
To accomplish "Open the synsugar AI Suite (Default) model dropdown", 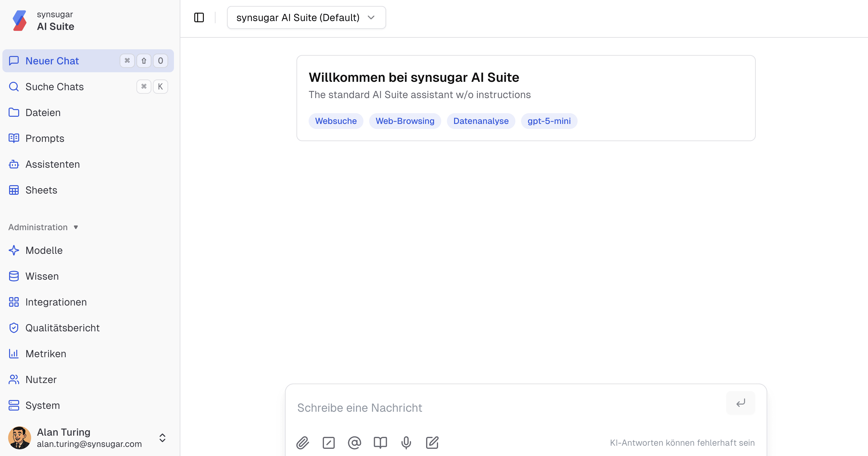I will (x=306, y=17).
